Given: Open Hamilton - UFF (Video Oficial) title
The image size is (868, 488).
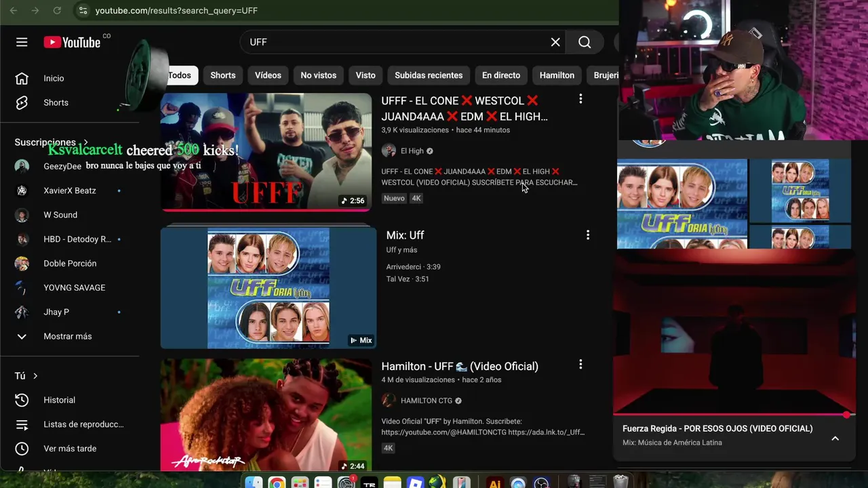Looking at the screenshot, I should pos(460,366).
